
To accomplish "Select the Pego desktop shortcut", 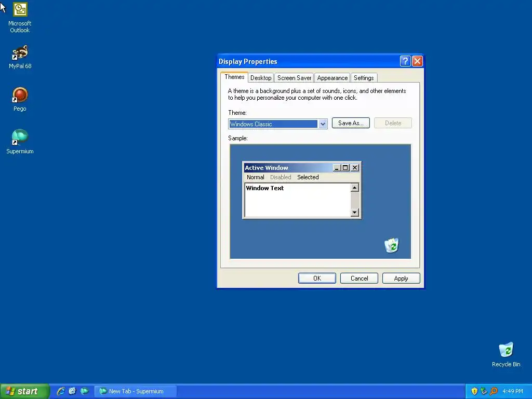I will point(20,99).
